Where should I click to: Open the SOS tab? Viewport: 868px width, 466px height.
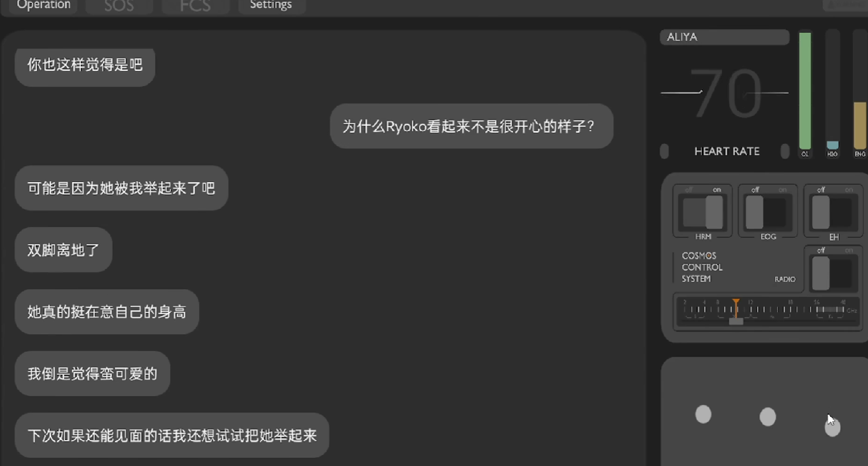(119, 5)
